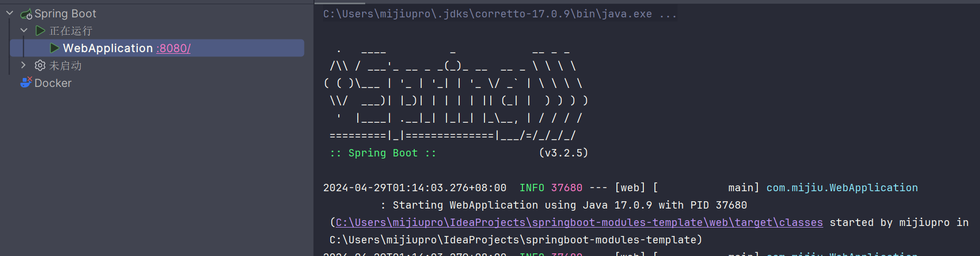The image size is (980, 256).
Task: Select the Docker service label
Action: 53,83
